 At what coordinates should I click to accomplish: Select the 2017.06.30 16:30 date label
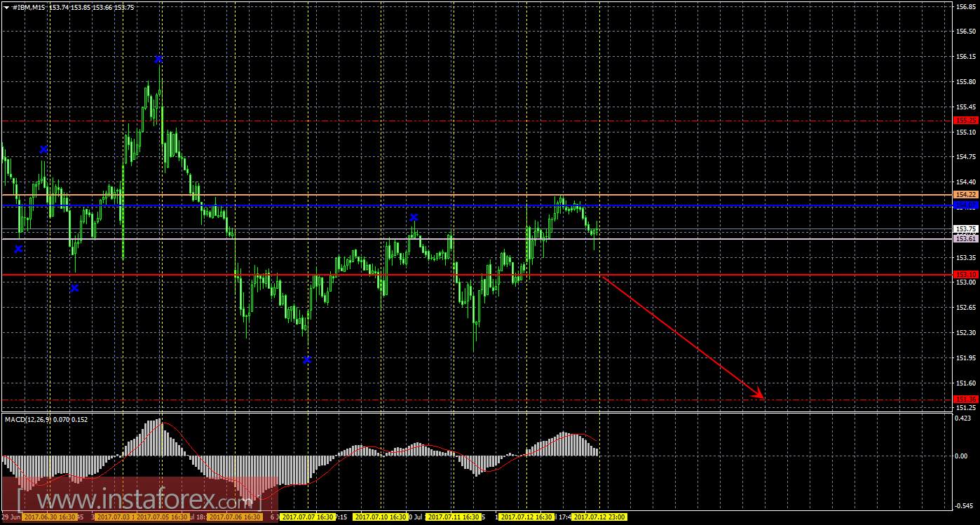(48, 517)
